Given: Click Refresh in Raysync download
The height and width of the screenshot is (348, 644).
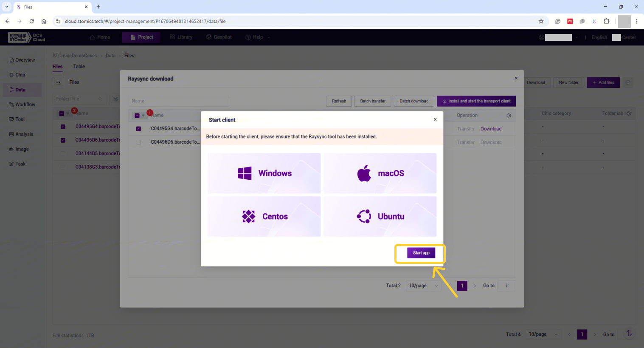Looking at the screenshot, I should point(339,101).
